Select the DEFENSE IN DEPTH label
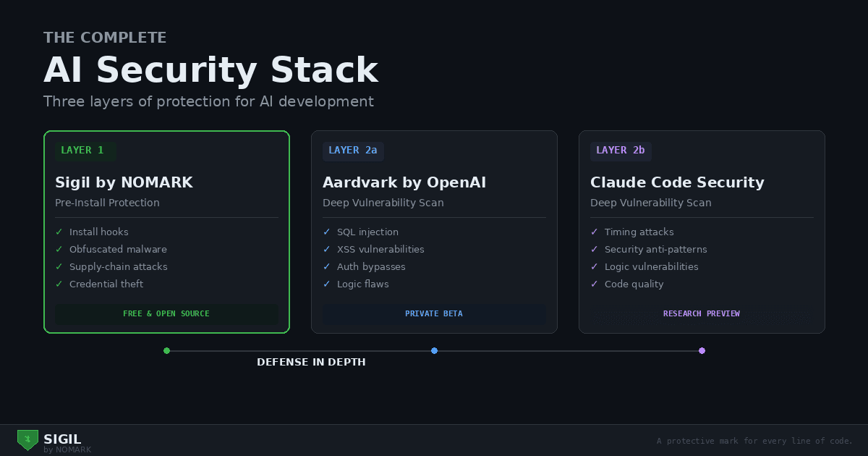Image resolution: width=868 pixels, height=456 pixels. click(x=311, y=362)
